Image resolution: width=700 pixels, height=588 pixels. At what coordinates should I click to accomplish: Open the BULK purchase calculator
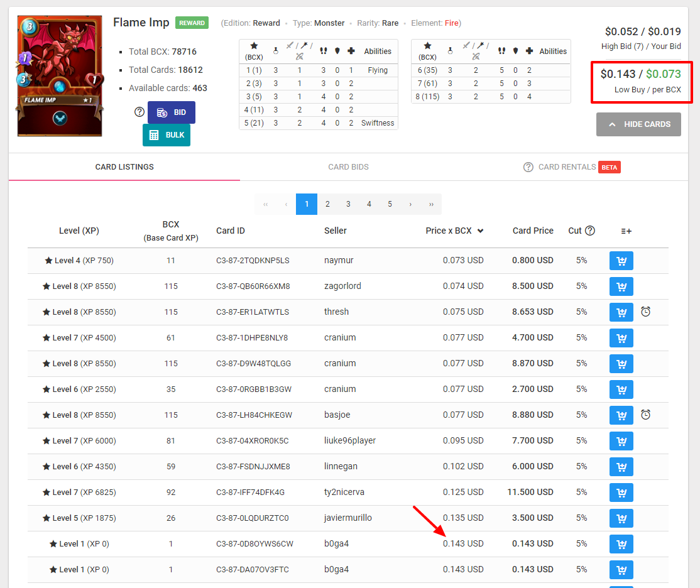click(x=166, y=135)
